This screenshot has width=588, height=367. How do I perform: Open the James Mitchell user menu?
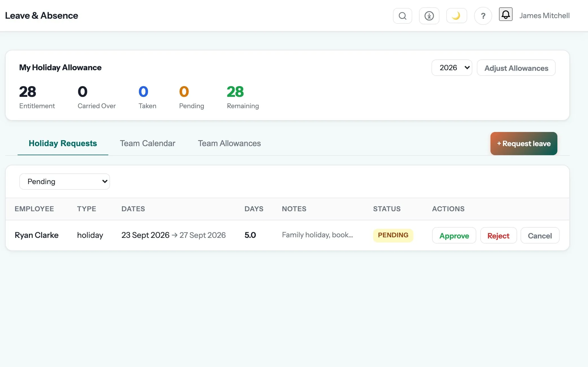[544, 16]
